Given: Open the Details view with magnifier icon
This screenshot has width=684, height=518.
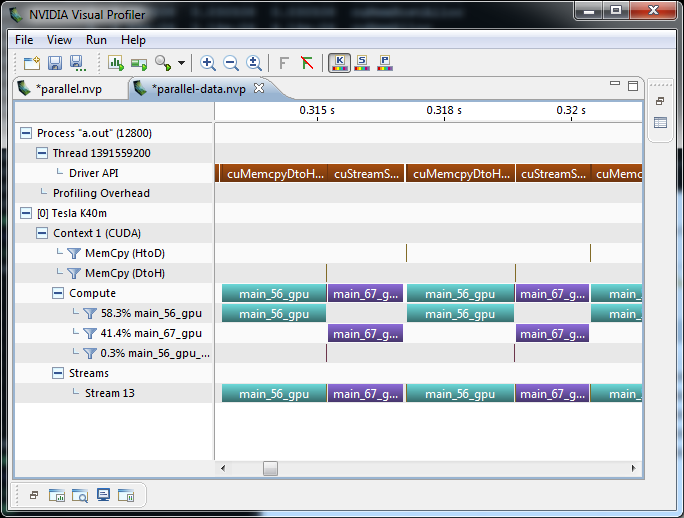Looking at the screenshot, I should coord(80,495).
